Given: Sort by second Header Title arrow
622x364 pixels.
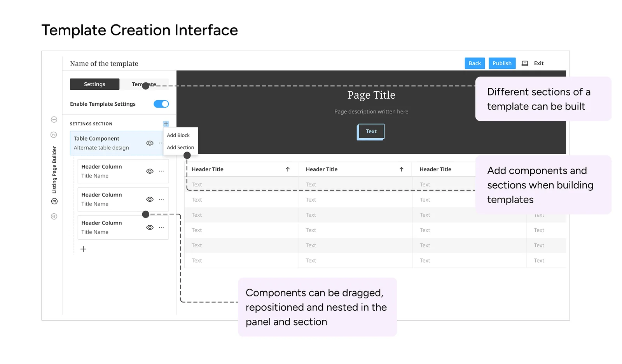Looking at the screenshot, I should tap(402, 169).
